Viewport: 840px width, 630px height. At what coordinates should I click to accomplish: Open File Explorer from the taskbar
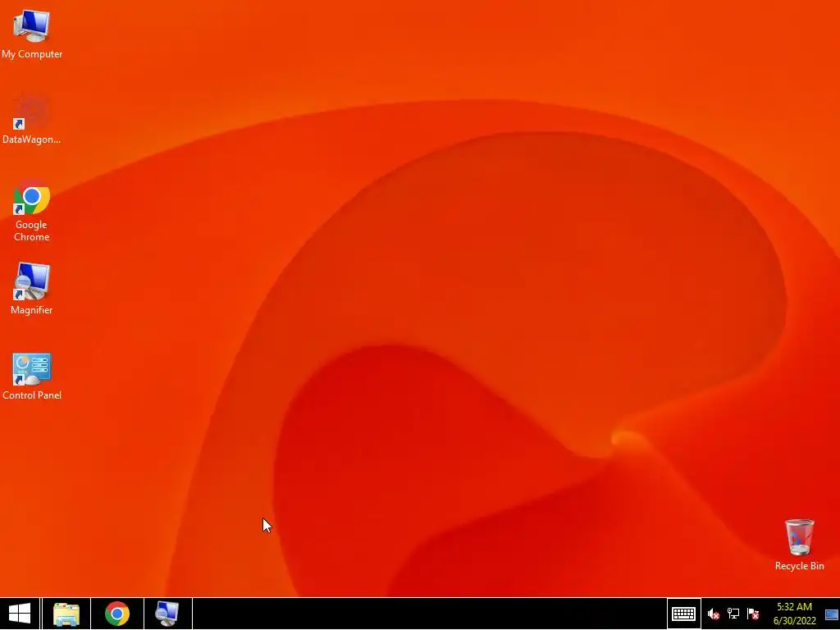pos(66,614)
